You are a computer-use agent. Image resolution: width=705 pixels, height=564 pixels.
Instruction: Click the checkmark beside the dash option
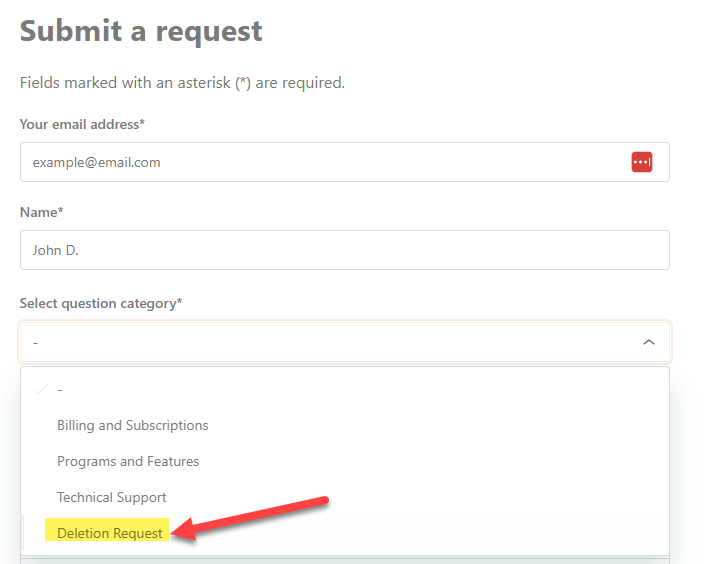click(40, 389)
